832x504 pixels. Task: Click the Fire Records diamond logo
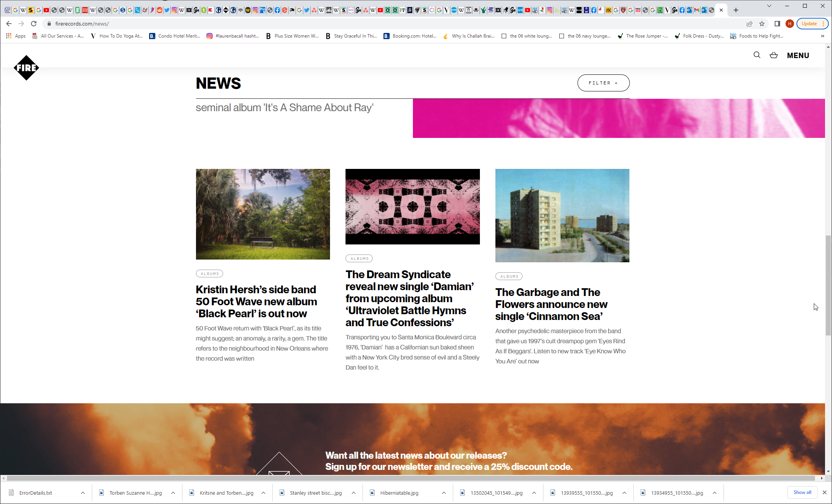tap(26, 68)
